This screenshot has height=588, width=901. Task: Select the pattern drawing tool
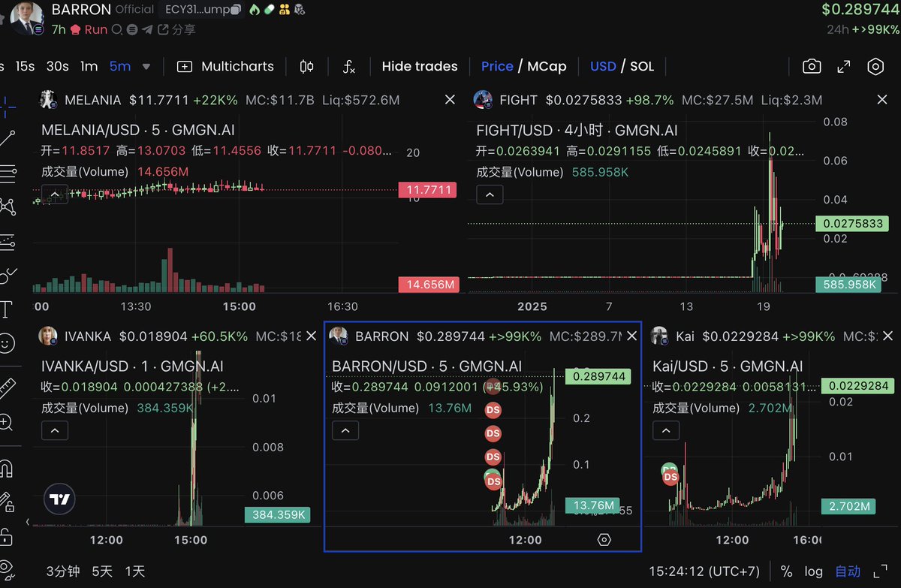[6, 207]
